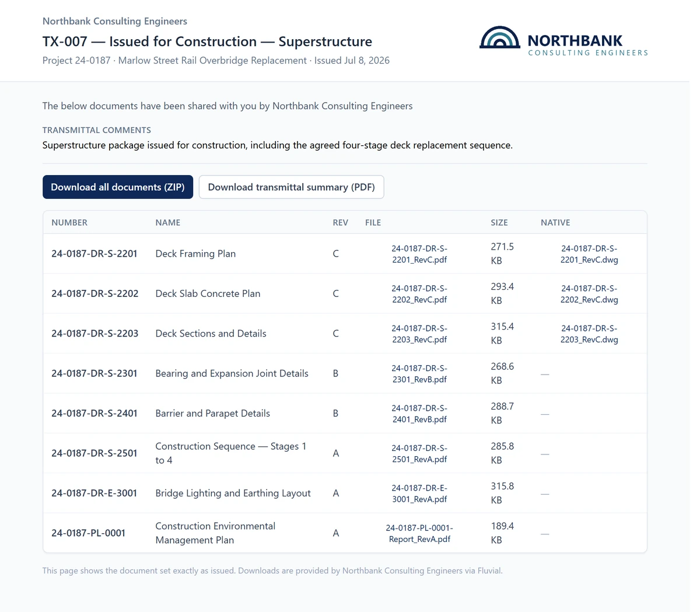This screenshot has width=700, height=612.
Task: Click Construction Environmental Management Plan name
Action: 215,533
